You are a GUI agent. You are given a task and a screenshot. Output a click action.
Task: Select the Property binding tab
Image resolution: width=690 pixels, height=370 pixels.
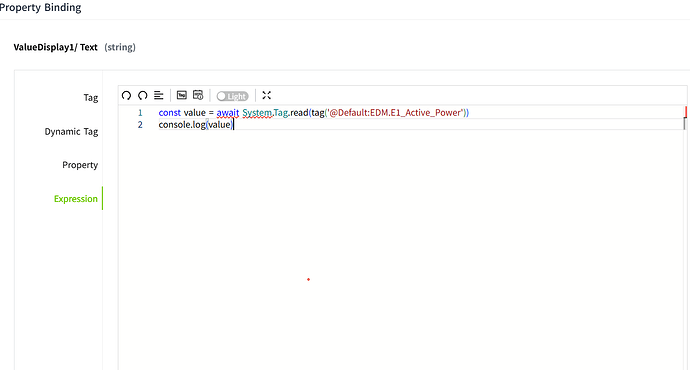(80, 165)
